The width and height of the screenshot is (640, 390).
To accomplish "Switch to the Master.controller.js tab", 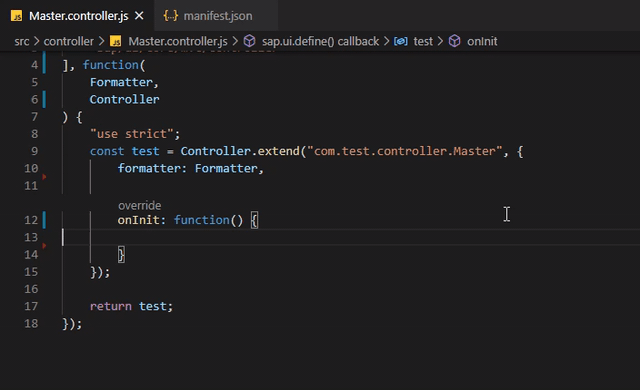I will coord(78,16).
